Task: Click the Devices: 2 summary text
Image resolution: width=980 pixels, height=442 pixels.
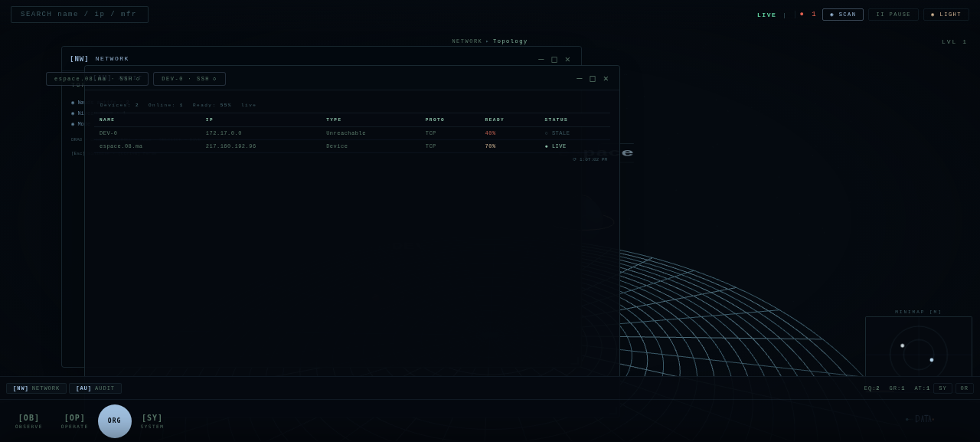Action: [119, 105]
